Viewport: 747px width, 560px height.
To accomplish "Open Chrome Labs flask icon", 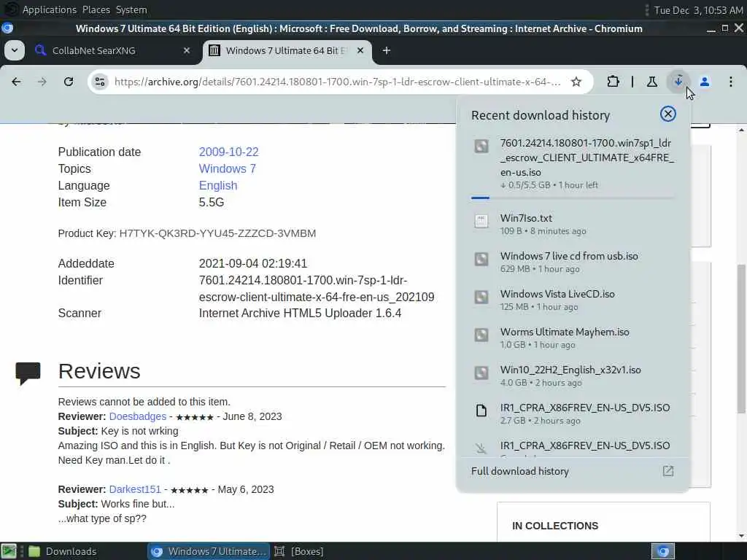I will [x=651, y=82].
